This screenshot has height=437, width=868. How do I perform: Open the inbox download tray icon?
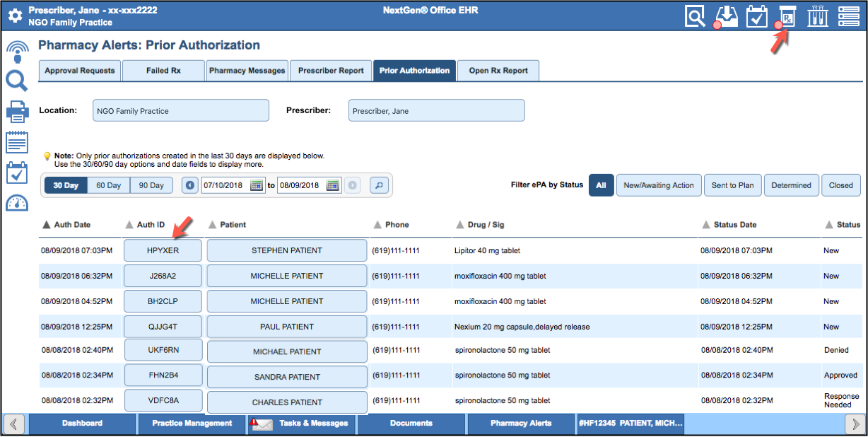point(726,16)
